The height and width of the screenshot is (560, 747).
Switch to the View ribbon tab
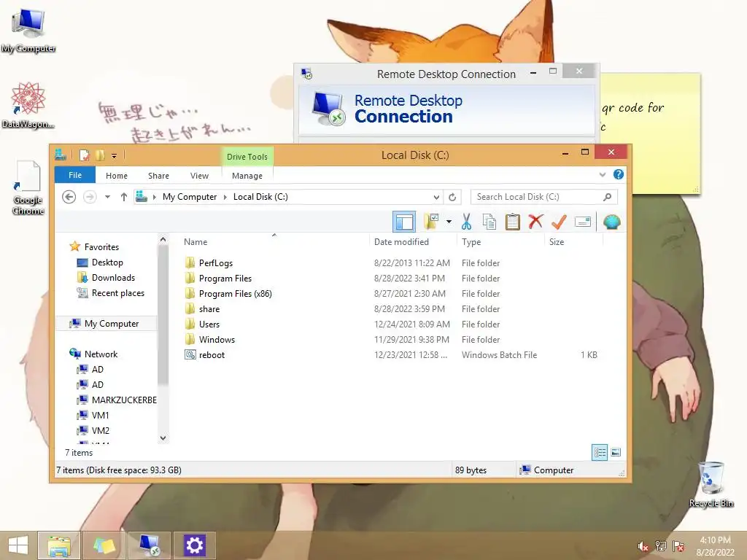point(200,176)
